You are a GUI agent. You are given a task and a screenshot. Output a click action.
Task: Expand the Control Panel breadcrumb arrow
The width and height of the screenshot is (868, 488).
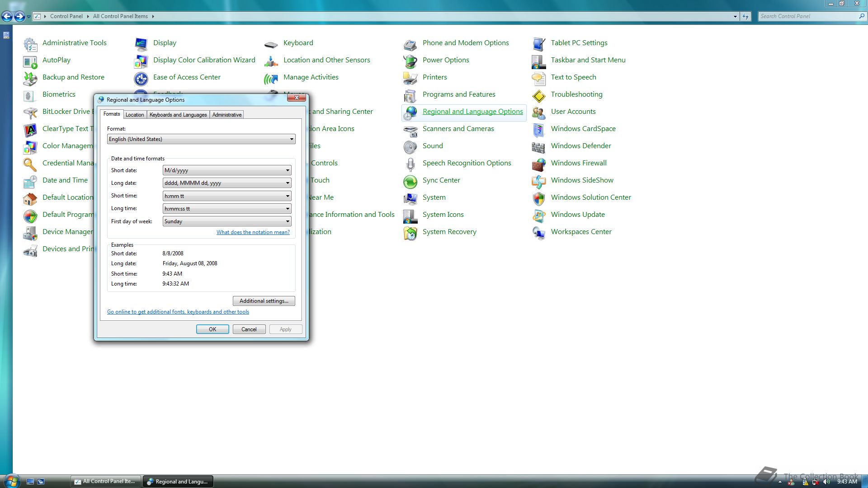(x=88, y=16)
